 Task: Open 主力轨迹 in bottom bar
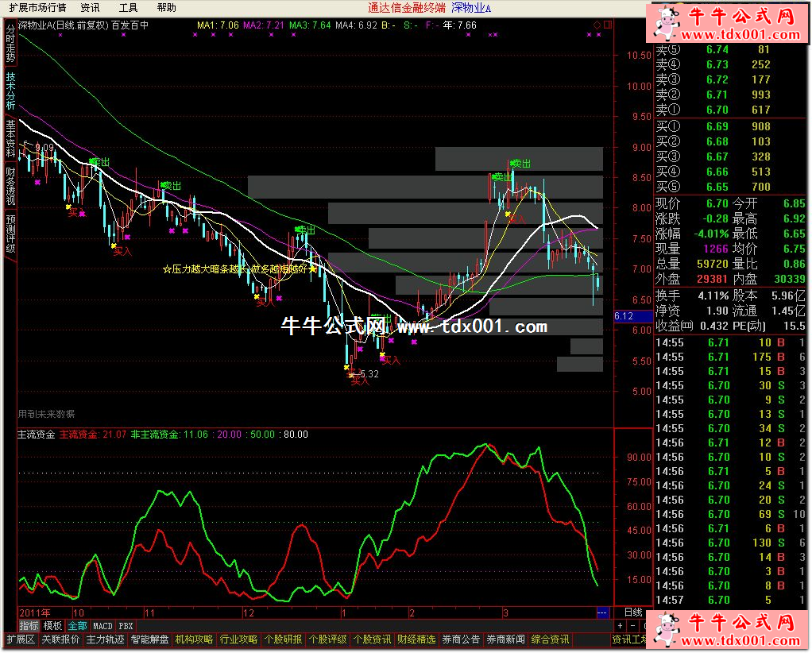[x=106, y=639]
